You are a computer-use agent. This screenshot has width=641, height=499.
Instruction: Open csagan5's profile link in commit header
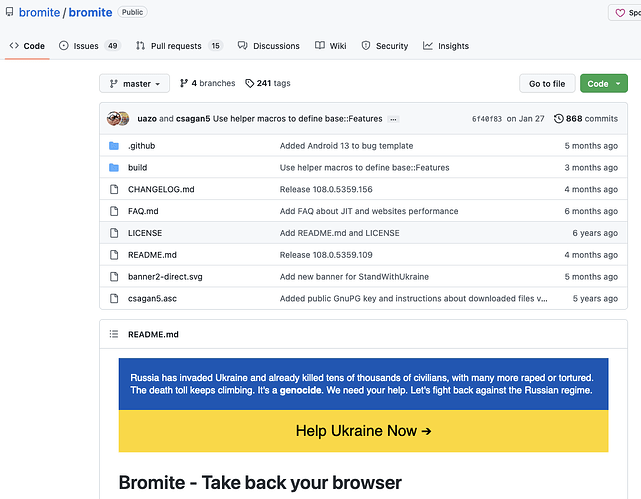pyautogui.click(x=193, y=119)
